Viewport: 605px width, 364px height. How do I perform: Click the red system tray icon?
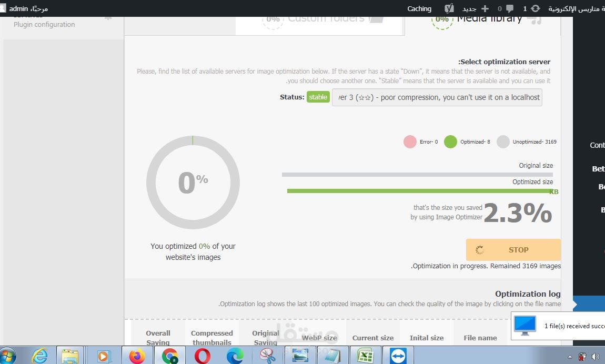582,357
